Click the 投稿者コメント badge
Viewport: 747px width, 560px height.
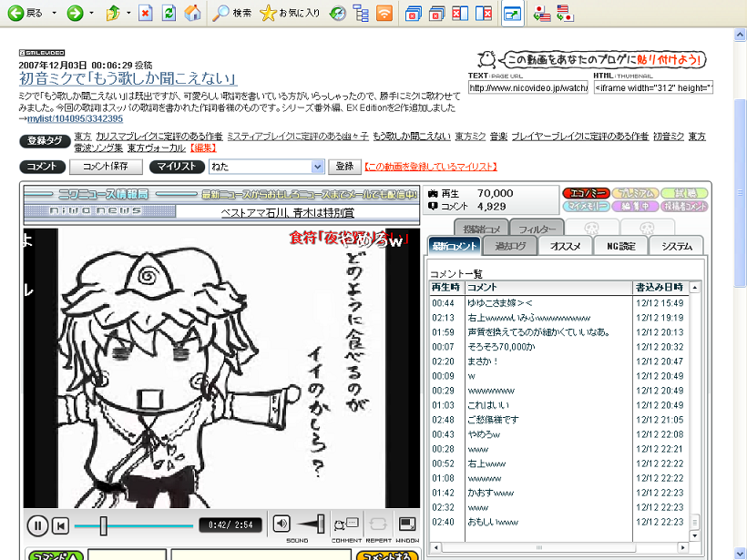point(684,206)
